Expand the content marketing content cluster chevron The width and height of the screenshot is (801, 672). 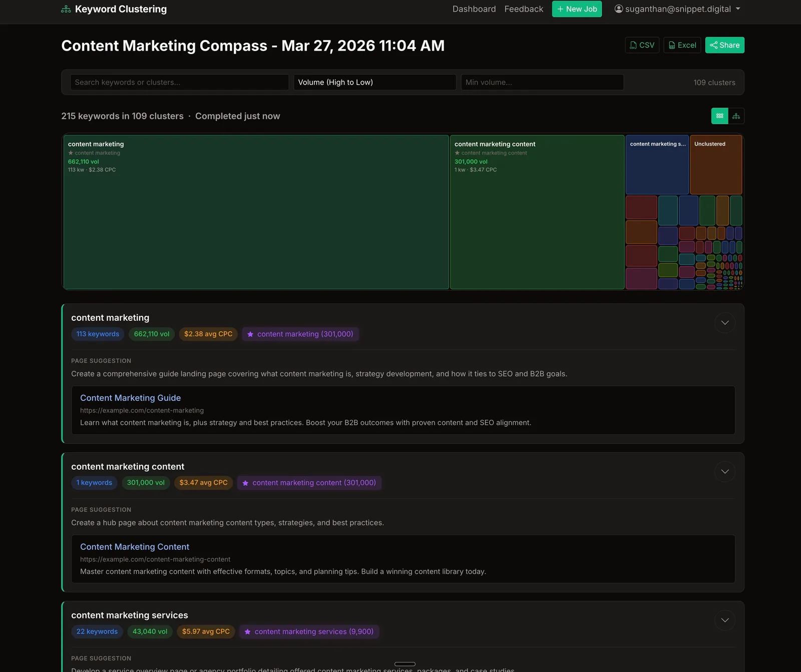click(x=725, y=471)
